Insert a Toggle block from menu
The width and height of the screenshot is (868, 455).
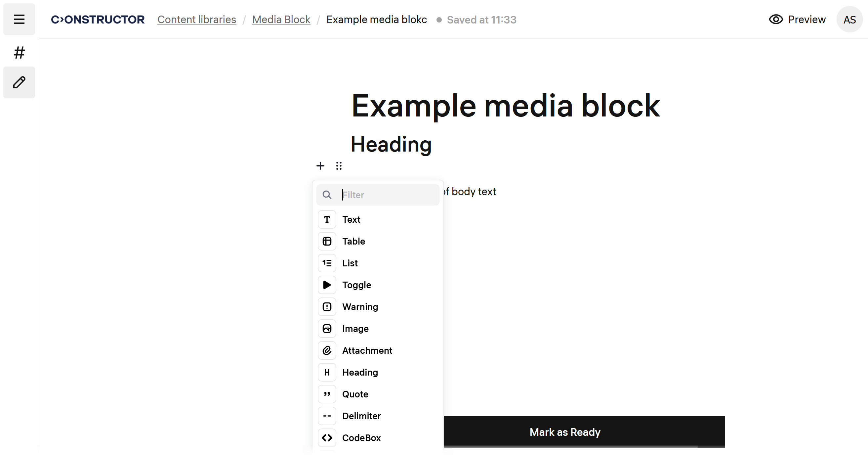(356, 285)
